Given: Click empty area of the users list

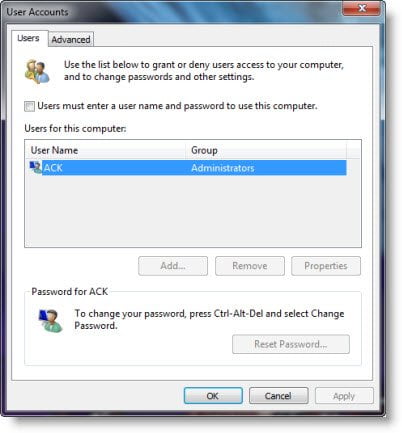Looking at the screenshot, I should click(x=193, y=211).
